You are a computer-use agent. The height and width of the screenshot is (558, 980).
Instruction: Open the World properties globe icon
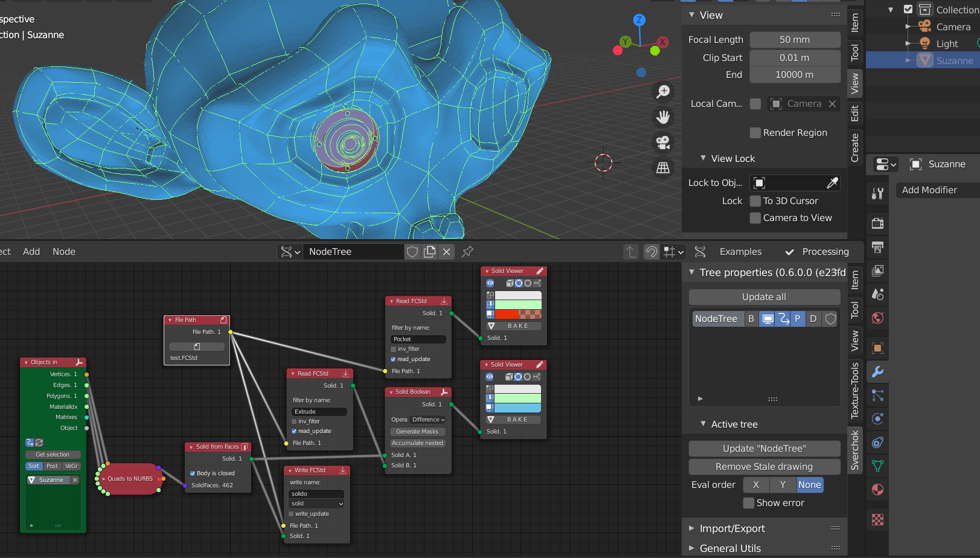pos(877,318)
